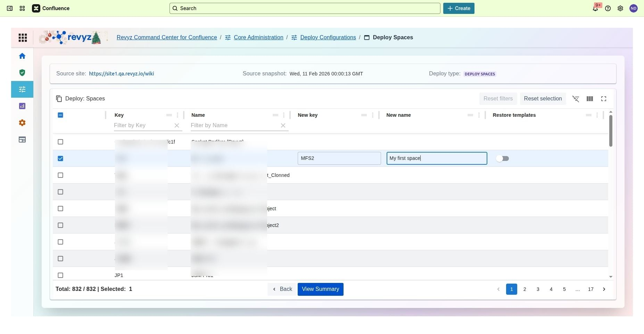
Task: Click the View Summary button
Action: [x=320, y=289]
